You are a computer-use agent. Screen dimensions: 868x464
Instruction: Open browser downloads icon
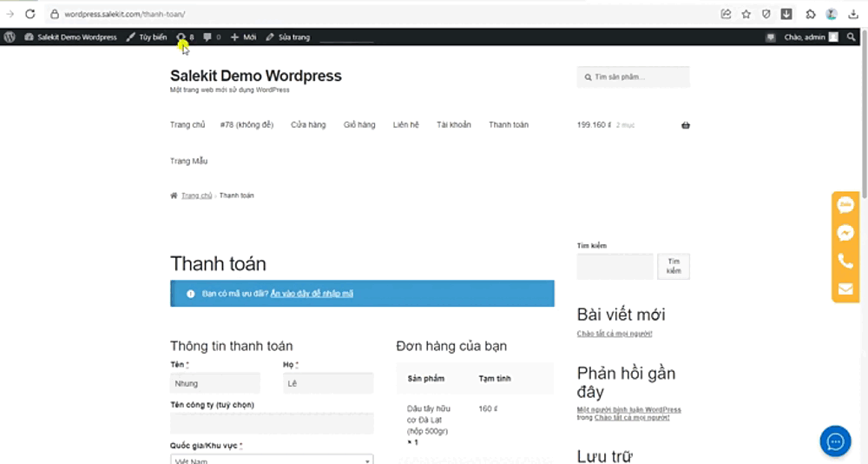(853, 14)
